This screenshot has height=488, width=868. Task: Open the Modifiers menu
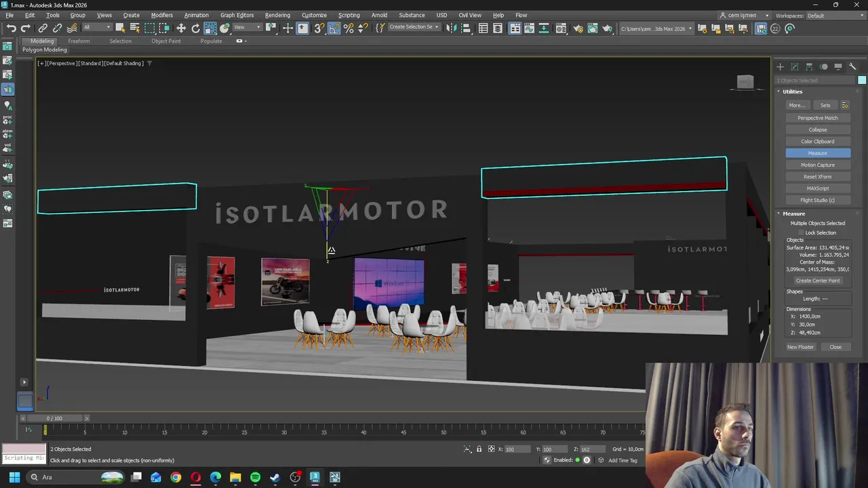[161, 15]
